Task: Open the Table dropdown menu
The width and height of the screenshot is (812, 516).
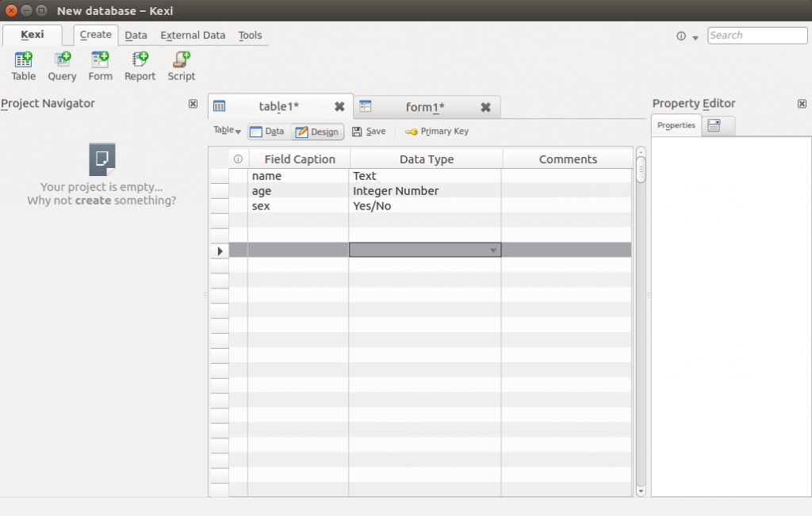Action: [227, 131]
